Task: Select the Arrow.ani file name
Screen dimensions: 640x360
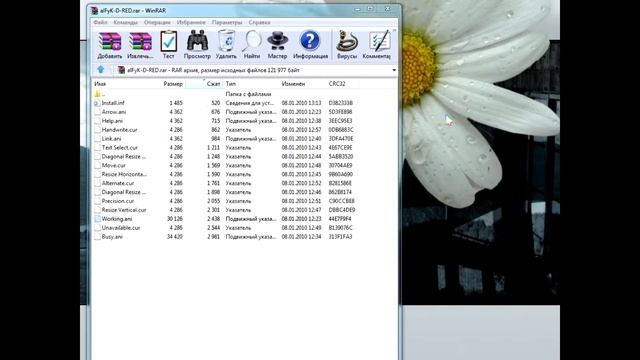Action: (x=114, y=112)
